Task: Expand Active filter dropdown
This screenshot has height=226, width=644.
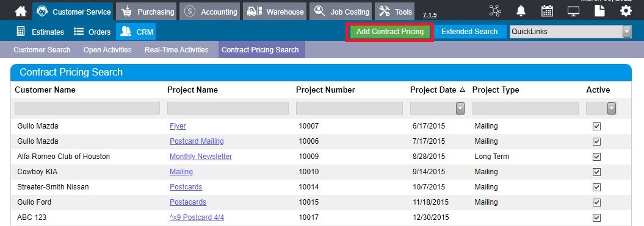Action: (x=612, y=108)
